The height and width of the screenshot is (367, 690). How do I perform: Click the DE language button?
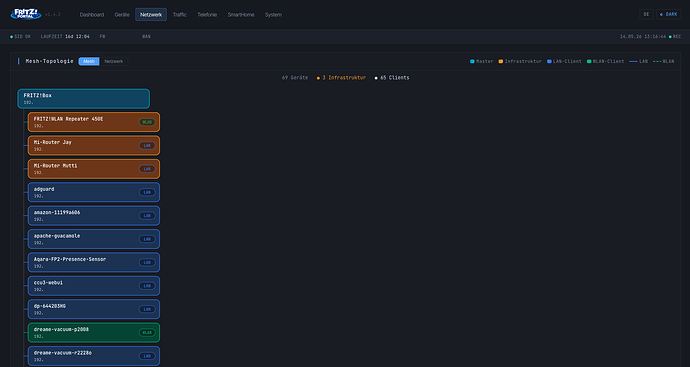pyautogui.click(x=646, y=14)
